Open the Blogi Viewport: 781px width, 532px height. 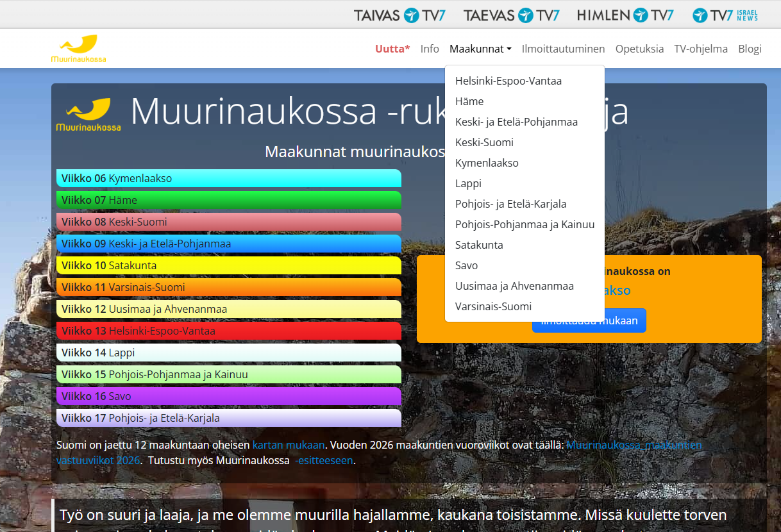tap(750, 48)
